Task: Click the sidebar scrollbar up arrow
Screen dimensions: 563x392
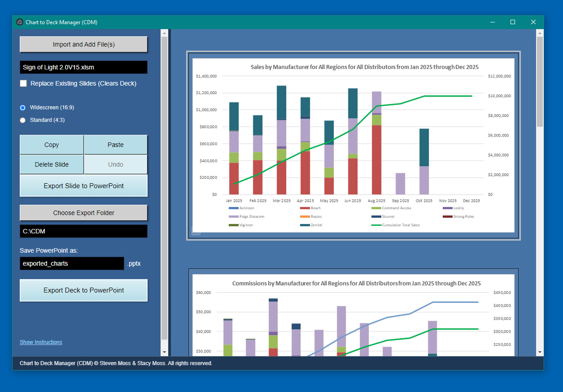Action: (165, 32)
